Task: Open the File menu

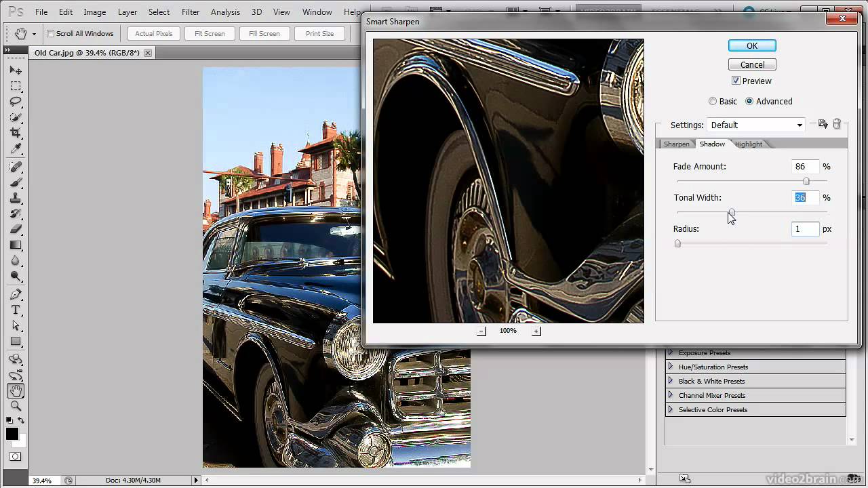Action: 41,12
